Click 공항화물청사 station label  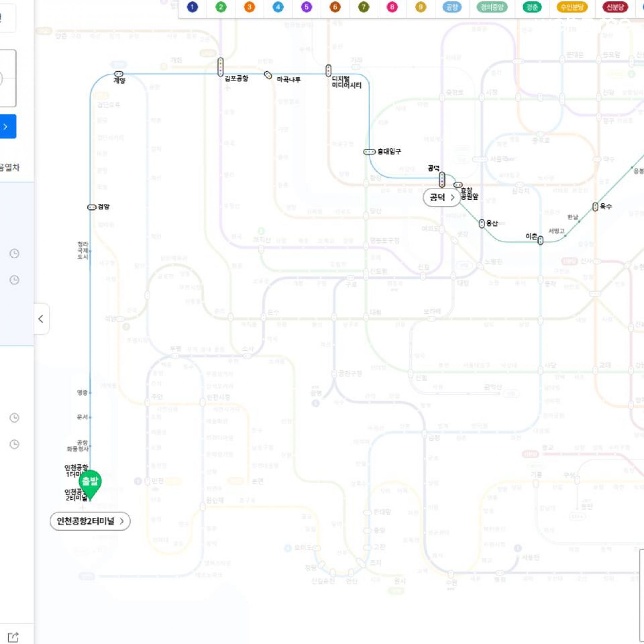point(78,446)
